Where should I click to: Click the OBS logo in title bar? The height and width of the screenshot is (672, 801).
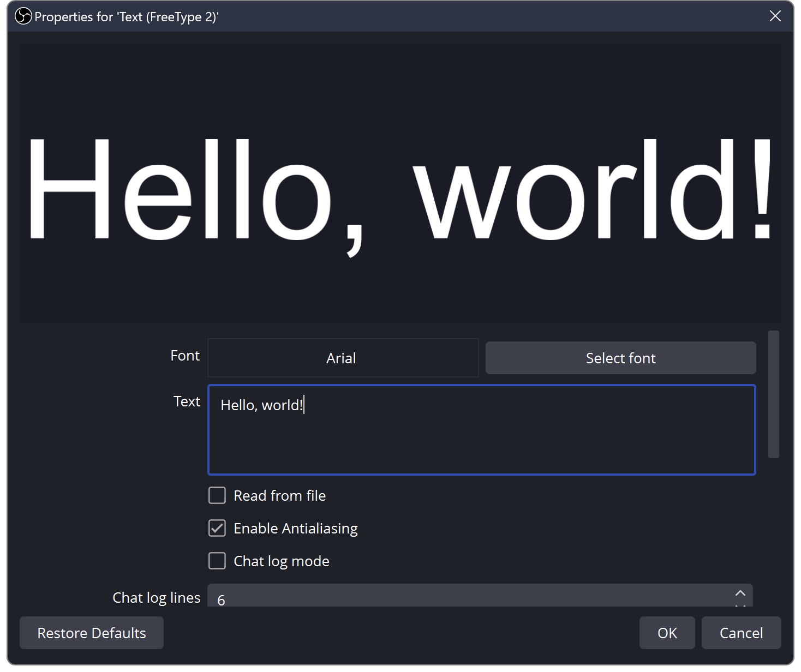pyautogui.click(x=23, y=16)
